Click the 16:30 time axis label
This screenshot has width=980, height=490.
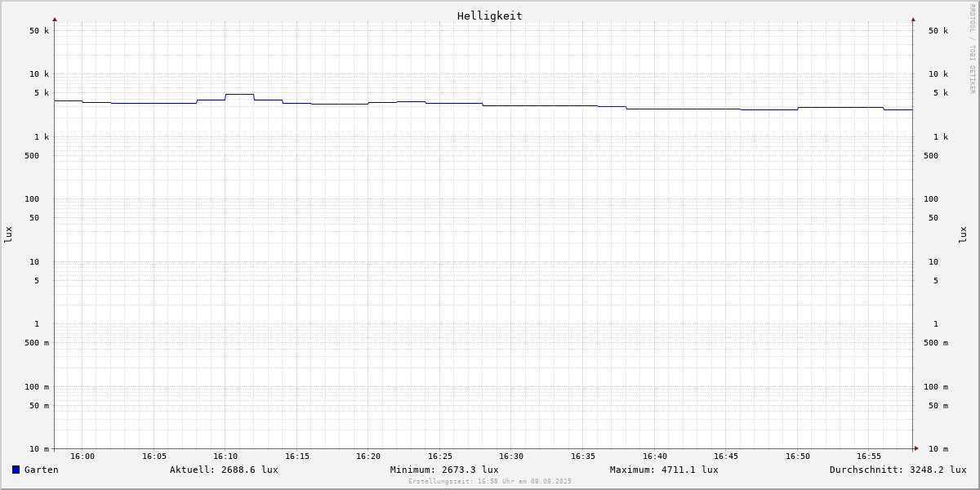tap(511, 457)
